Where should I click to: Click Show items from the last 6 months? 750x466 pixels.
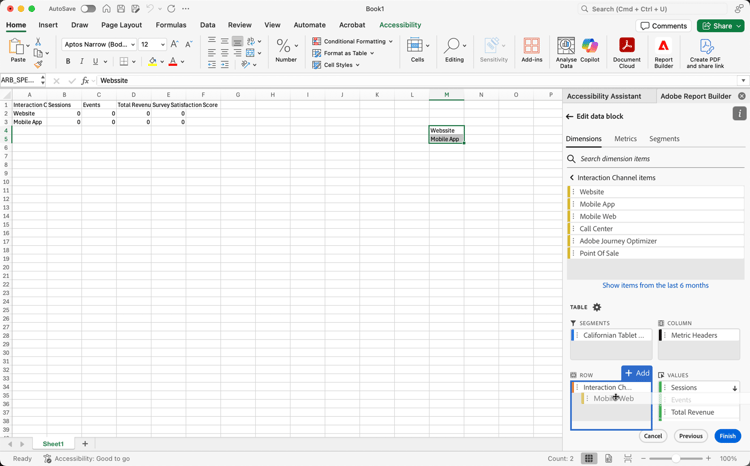[x=655, y=285]
